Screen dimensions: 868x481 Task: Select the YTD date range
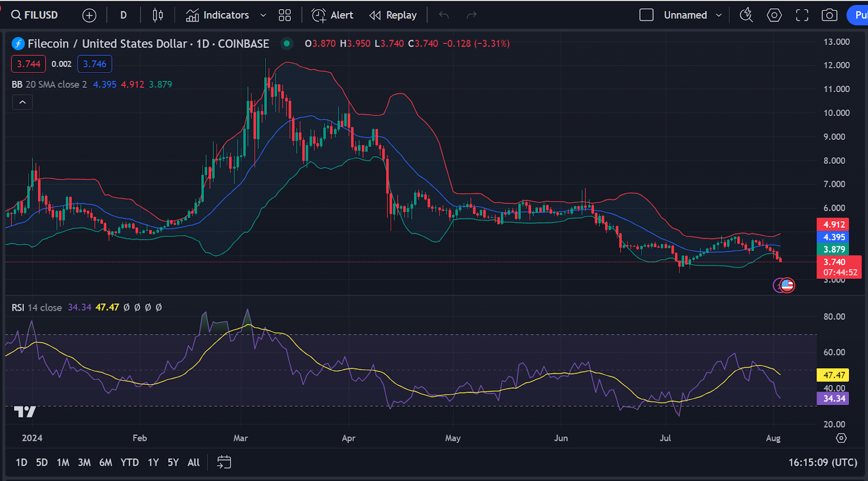click(130, 463)
